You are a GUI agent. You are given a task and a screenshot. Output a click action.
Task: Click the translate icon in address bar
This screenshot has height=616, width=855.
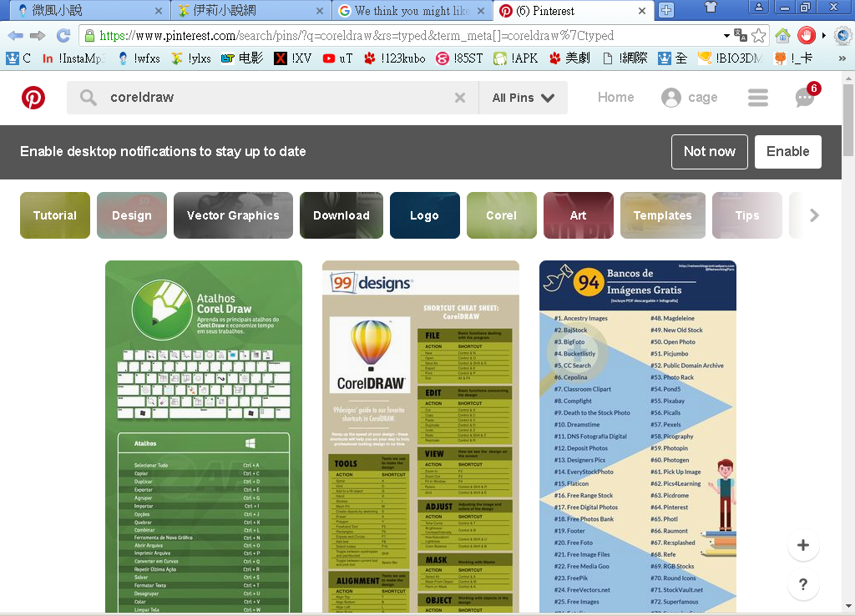(x=741, y=36)
